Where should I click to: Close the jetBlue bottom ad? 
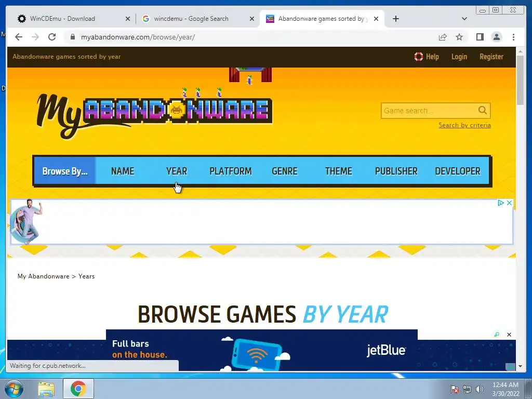509,335
